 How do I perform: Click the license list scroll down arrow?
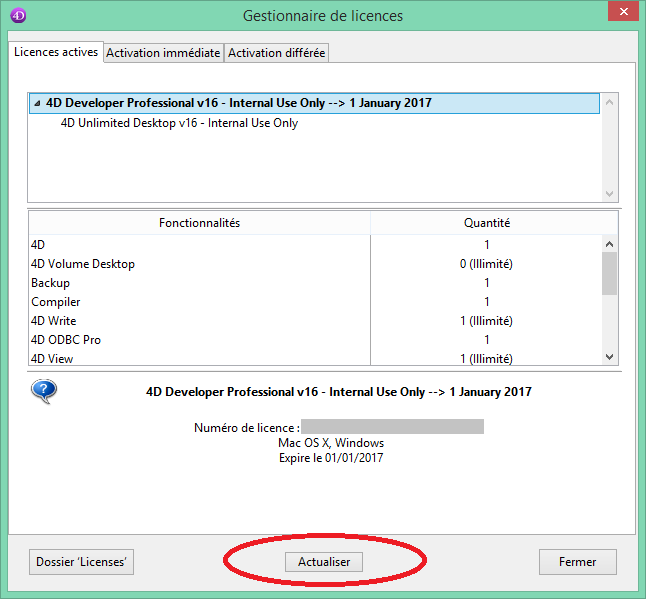pos(610,194)
